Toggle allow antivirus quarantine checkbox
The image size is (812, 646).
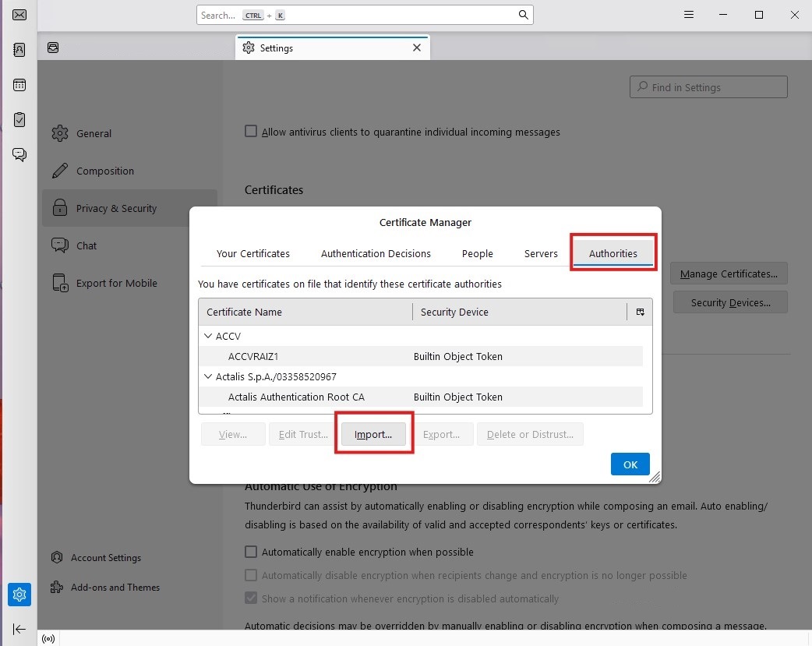pos(251,131)
